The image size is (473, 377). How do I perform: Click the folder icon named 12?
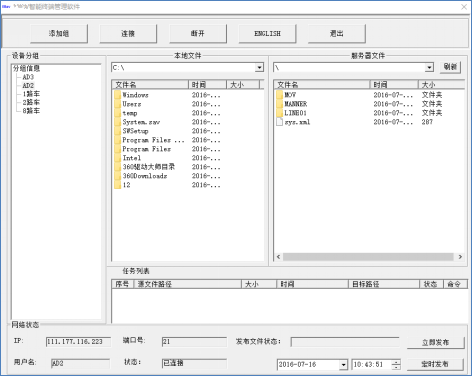[x=117, y=185]
